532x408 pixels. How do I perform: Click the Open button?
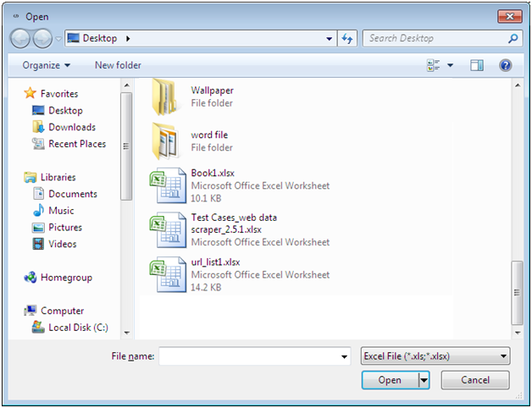pyautogui.click(x=390, y=380)
